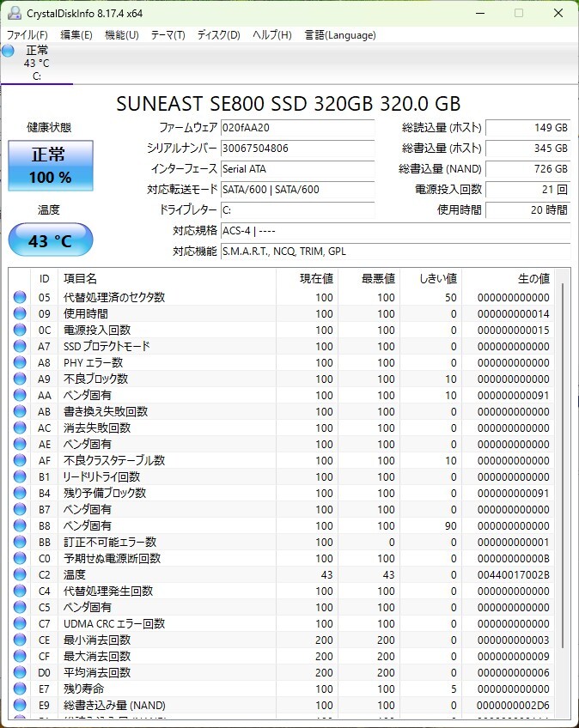Click the 正常 100 % health status button
Viewport: 579px width, 728px height.
pos(51,166)
